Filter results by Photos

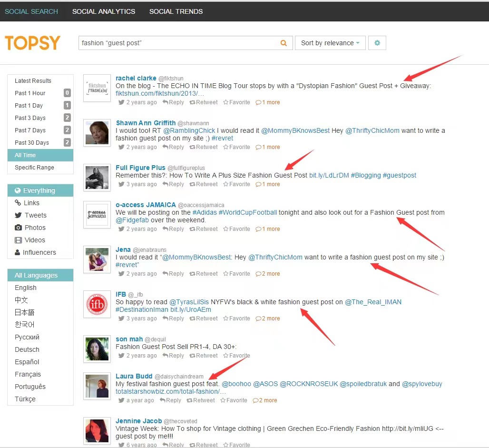point(40,228)
